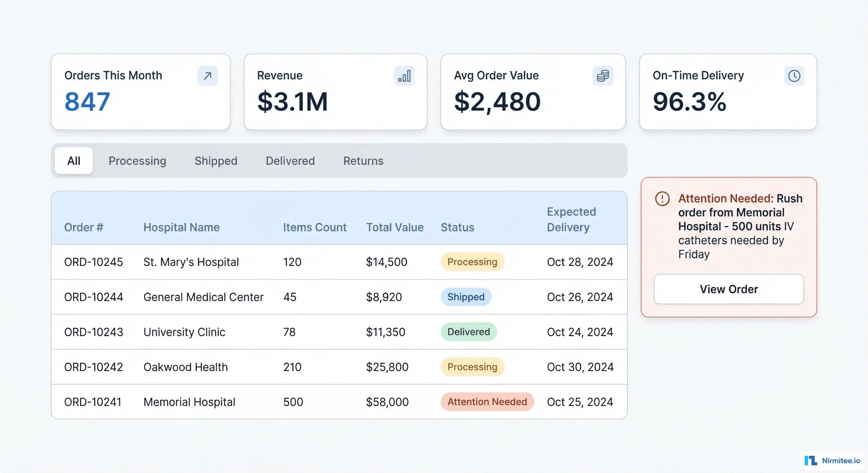This screenshot has height=473, width=868.
Task: Click the arrow icon on Orders This Month card
Action: [207, 76]
